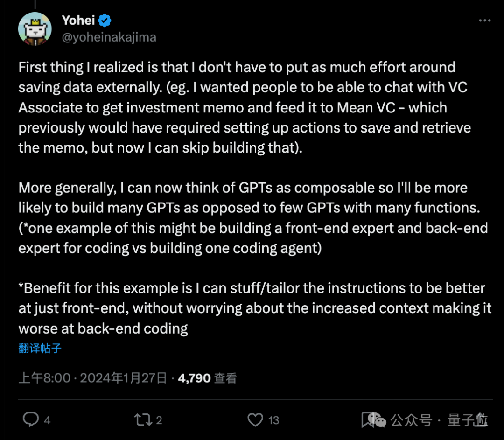Click the like count showing 13
This screenshot has height=440, width=504.
click(x=273, y=421)
